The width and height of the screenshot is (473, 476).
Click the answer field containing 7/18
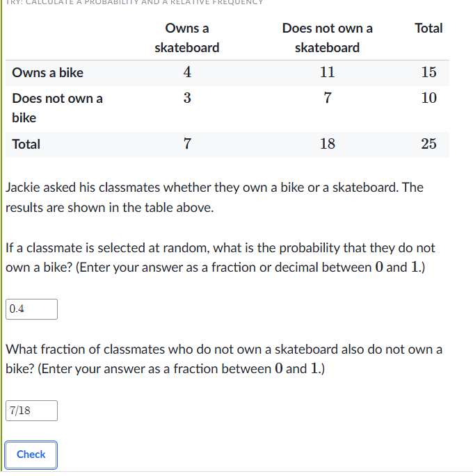(x=31, y=411)
